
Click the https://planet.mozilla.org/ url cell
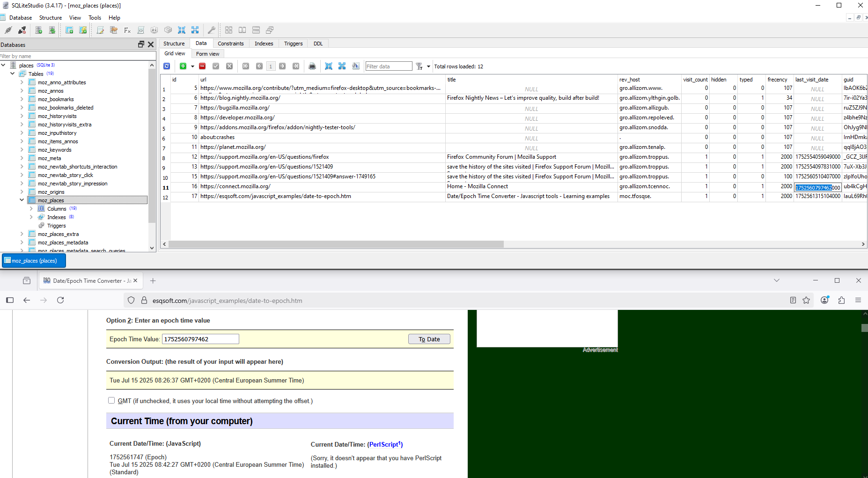322,147
